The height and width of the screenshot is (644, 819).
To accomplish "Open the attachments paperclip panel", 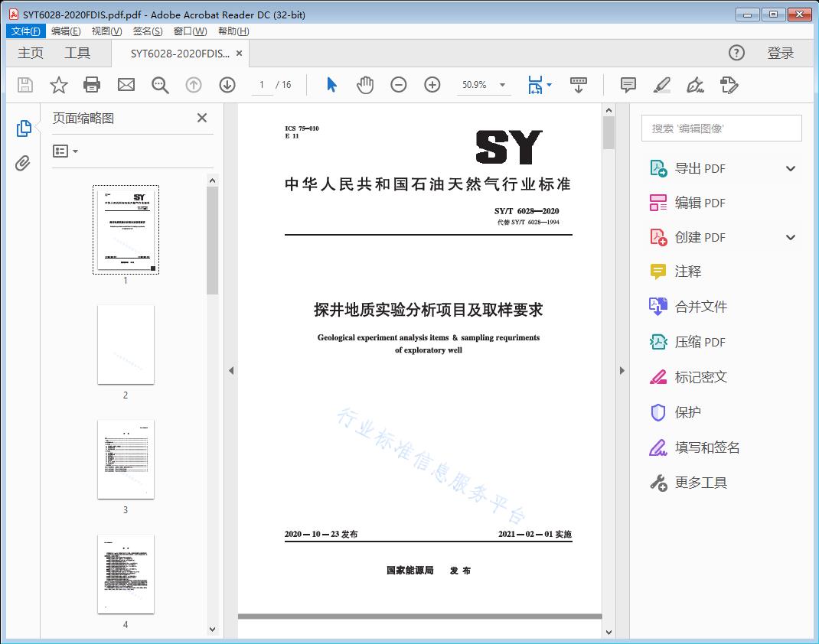I will pos(23,163).
